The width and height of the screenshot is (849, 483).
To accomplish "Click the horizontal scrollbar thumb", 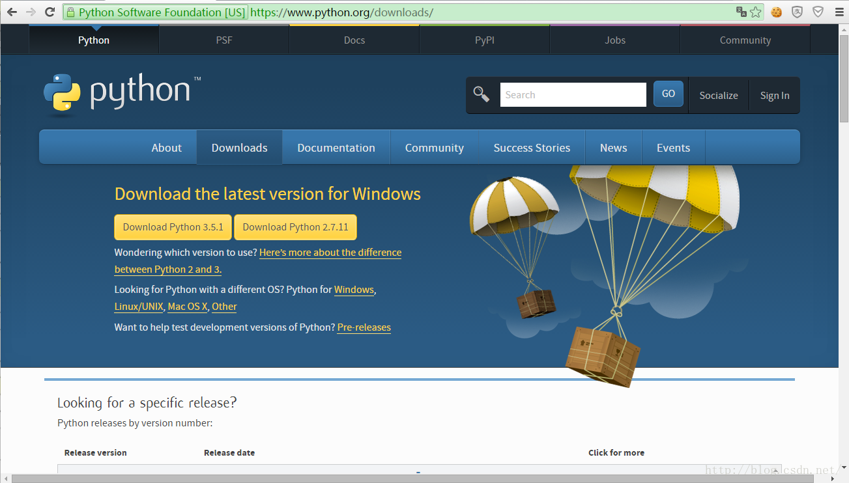I will pyautogui.click(x=413, y=479).
